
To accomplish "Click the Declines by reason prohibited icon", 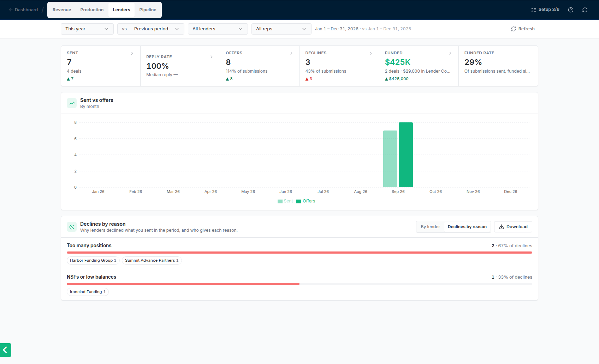I will coord(72,227).
